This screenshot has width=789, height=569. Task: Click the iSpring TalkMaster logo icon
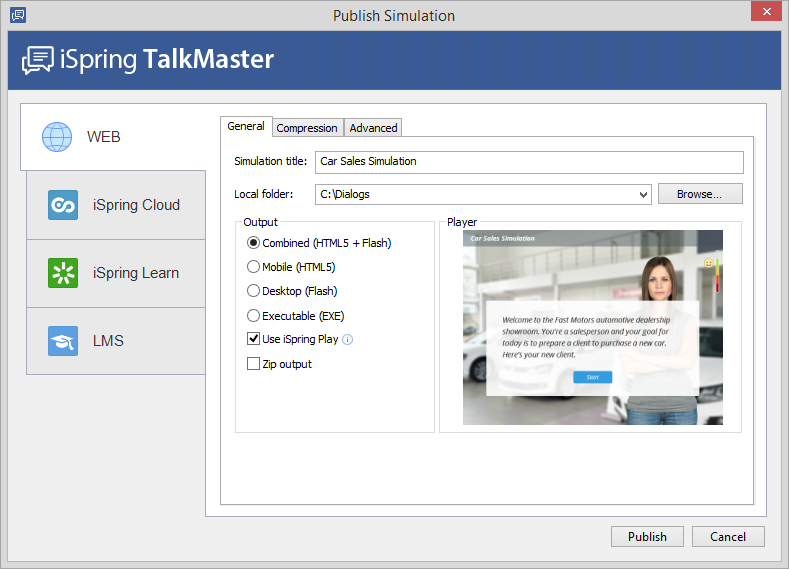[x=38, y=60]
